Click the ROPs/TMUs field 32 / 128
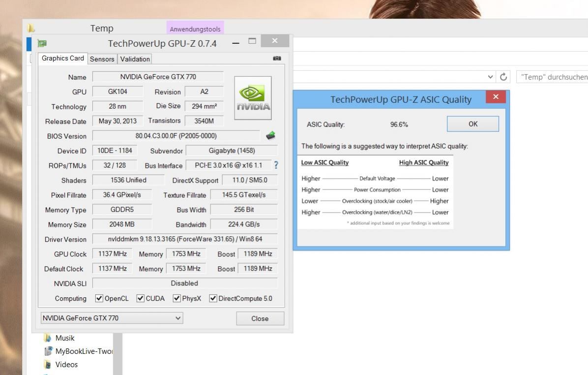This screenshot has width=588, height=375. coord(115,165)
